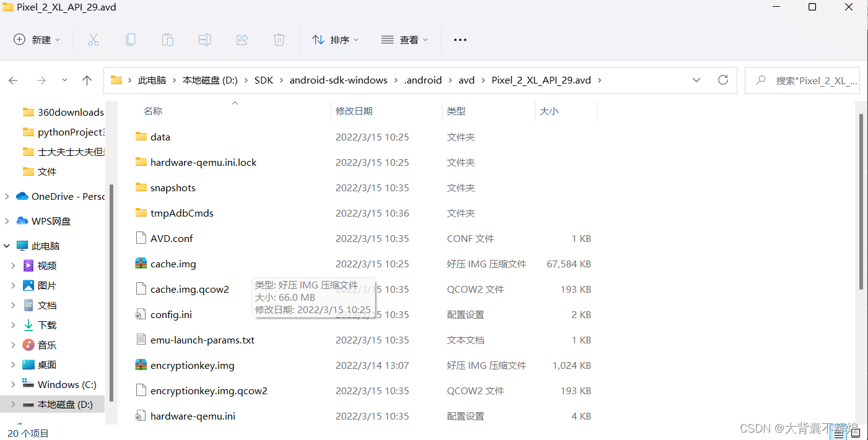Open the address bar history chevron
Image resolution: width=868 pixels, height=440 pixels.
click(x=697, y=80)
